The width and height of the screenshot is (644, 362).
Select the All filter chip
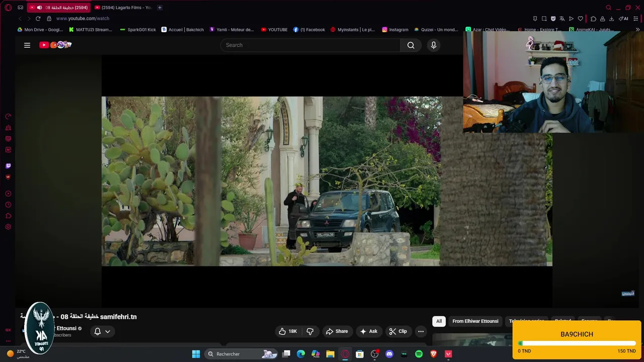click(x=439, y=321)
